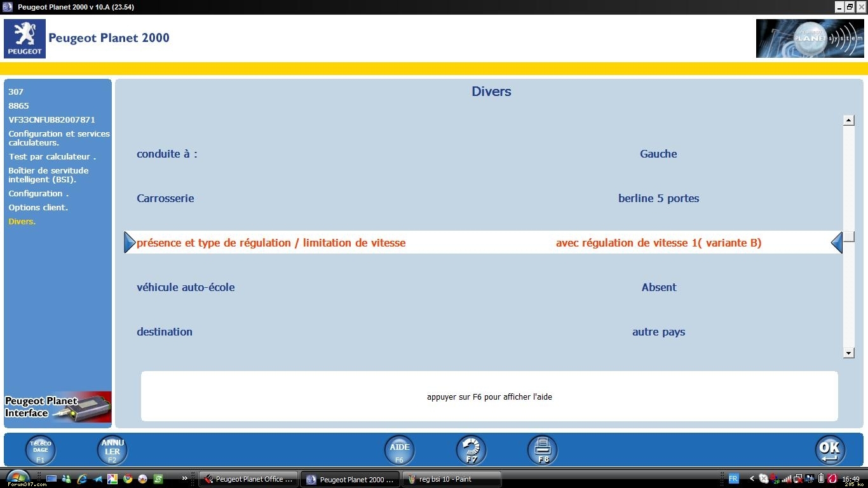This screenshot has height=488, width=868.
Task: Select the Carrosserie row label
Action: 165,198
